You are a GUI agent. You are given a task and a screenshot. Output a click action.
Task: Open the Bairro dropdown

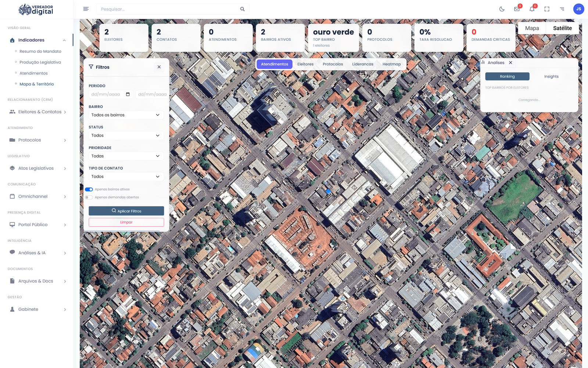(x=126, y=115)
